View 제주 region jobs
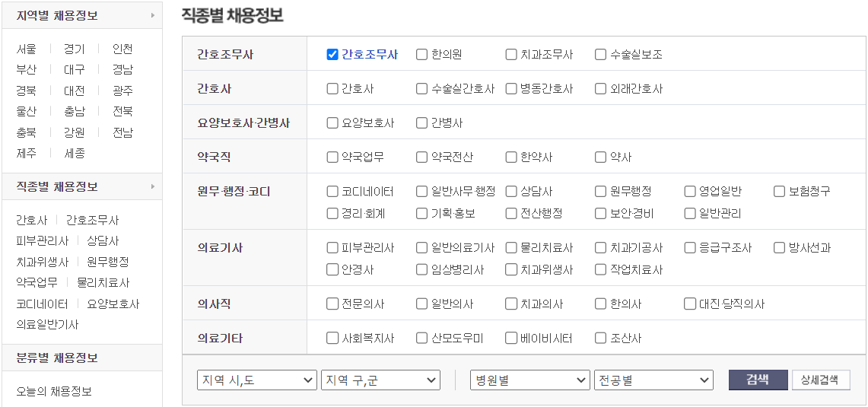This screenshot has width=868, height=407. point(27,154)
